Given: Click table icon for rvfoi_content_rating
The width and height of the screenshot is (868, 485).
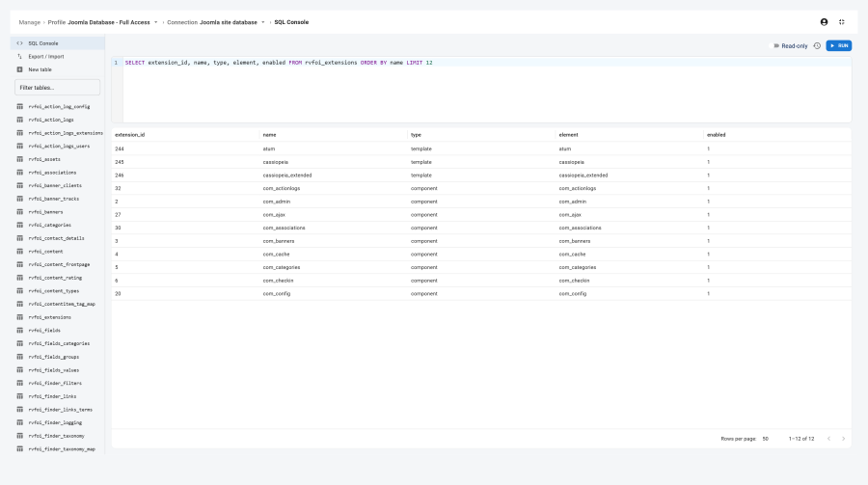Looking at the screenshot, I should [20, 278].
